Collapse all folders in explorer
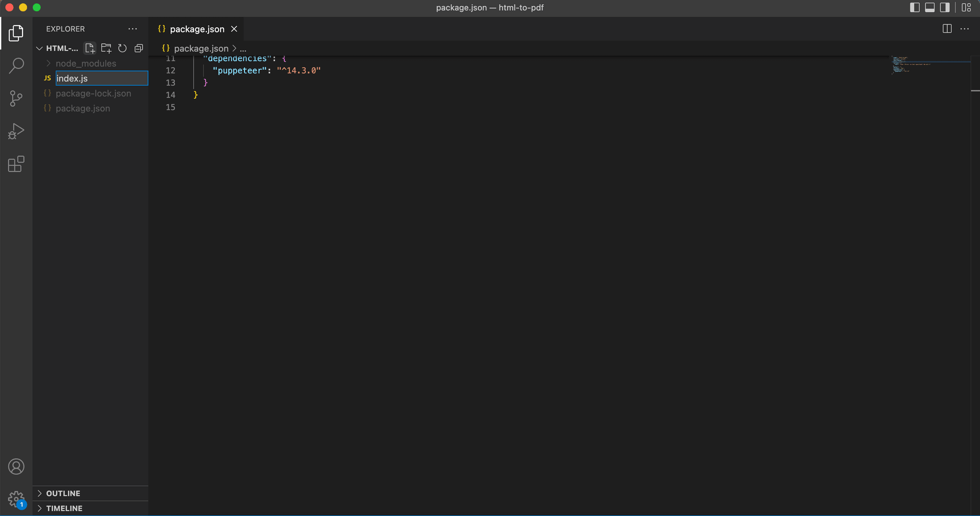980x516 pixels. point(139,48)
